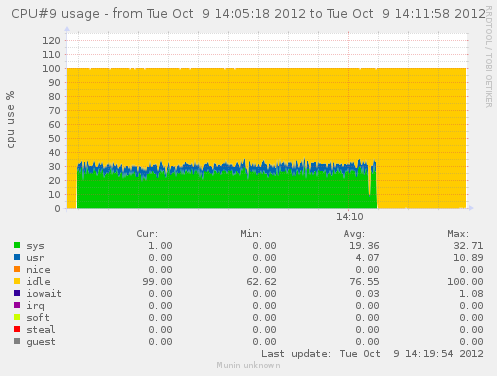The width and height of the screenshot is (497, 376).
Task: Click the CPU#9 usage graph title
Action: 248,14
